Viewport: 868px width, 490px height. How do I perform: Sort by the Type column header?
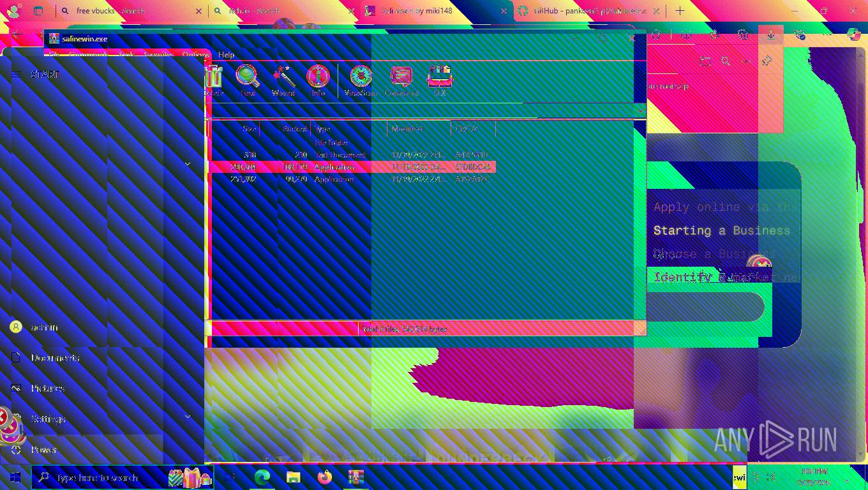349,128
